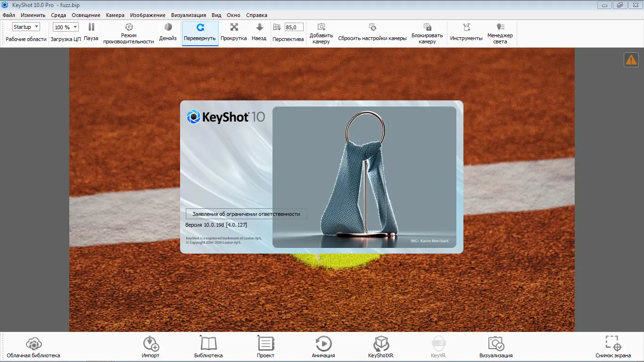
Task: Open Облачная библиотека cloud library
Action: click(33, 347)
